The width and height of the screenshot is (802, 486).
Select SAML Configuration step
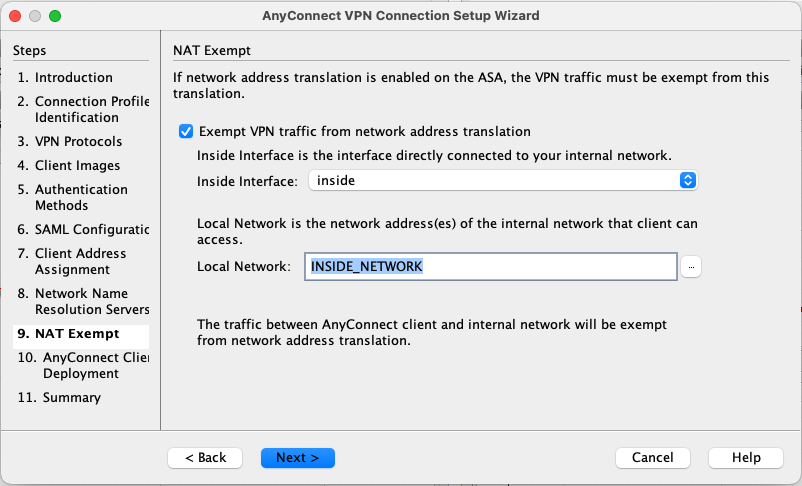click(x=84, y=229)
